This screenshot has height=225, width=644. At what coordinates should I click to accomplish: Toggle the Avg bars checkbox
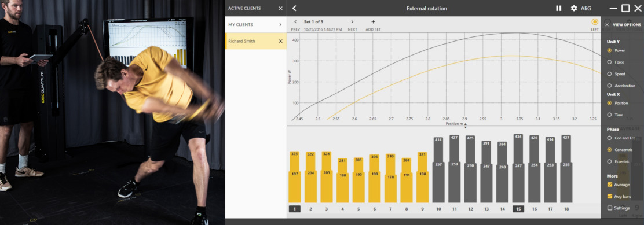coord(609,196)
